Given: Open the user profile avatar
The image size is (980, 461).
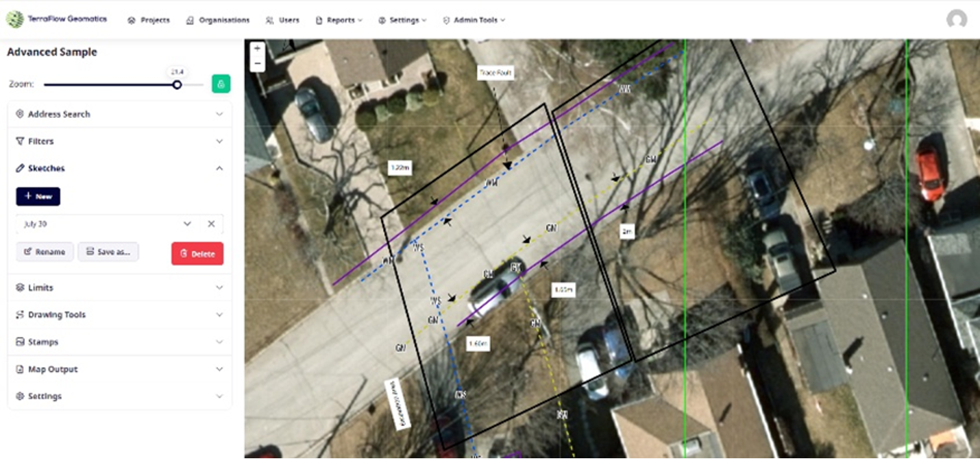Looking at the screenshot, I should [956, 19].
